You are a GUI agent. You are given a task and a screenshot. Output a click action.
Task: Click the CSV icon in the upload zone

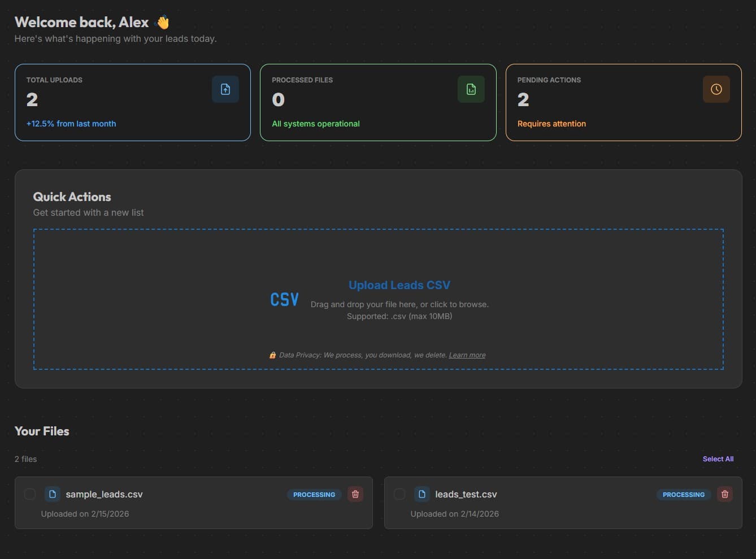click(x=284, y=299)
